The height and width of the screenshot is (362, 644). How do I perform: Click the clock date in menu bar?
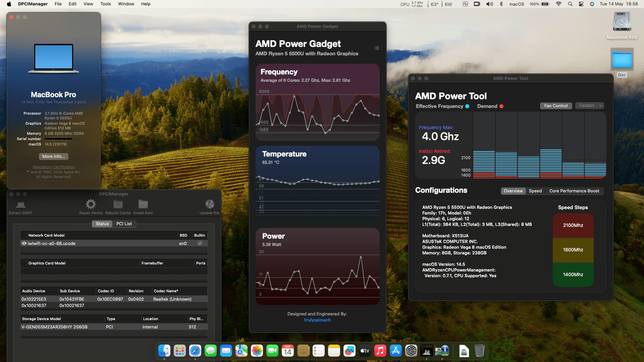[x=619, y=4]
